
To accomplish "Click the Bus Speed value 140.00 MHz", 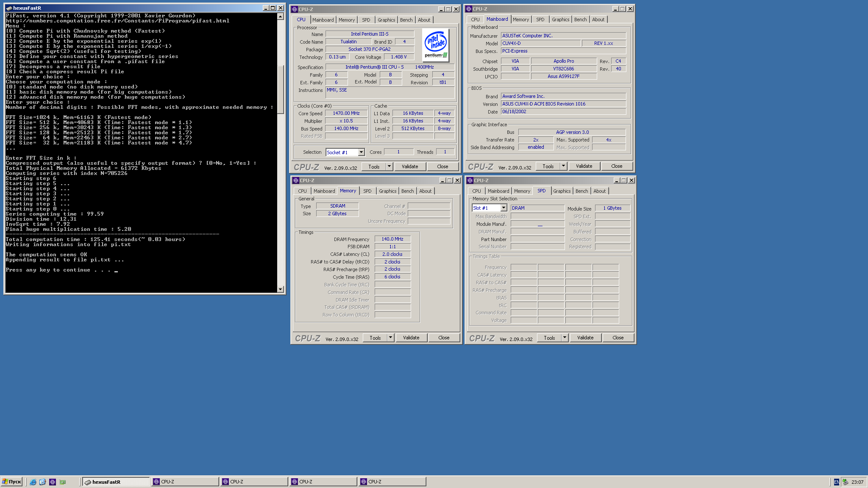I will (x=346, y=129).
